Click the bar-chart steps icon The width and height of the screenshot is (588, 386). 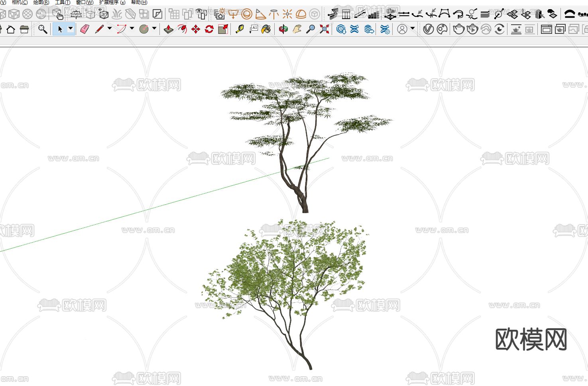374,14
